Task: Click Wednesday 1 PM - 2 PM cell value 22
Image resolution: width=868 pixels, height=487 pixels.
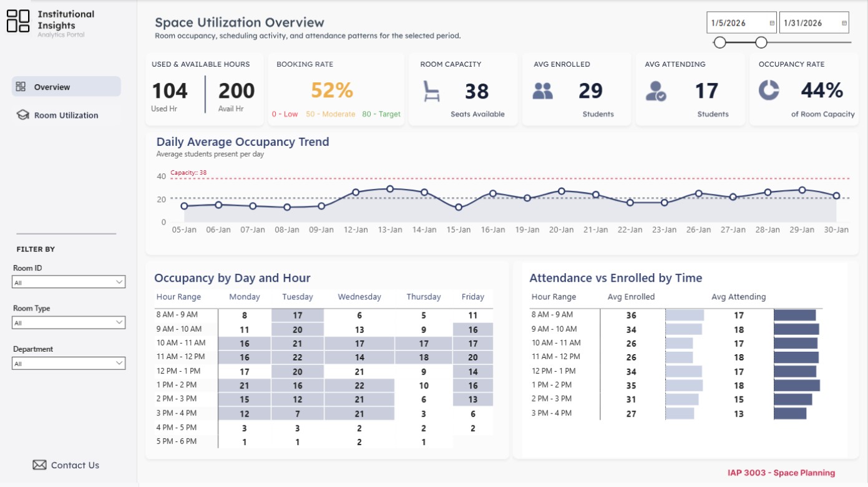Action: coord(359,385)
